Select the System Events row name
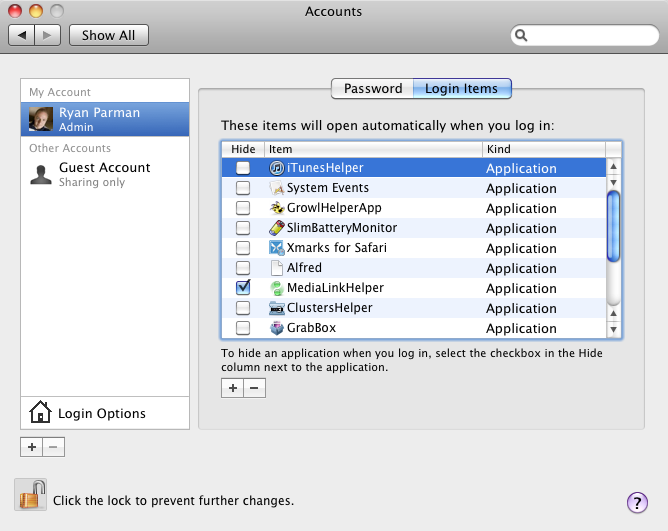 tap(328, 188)
